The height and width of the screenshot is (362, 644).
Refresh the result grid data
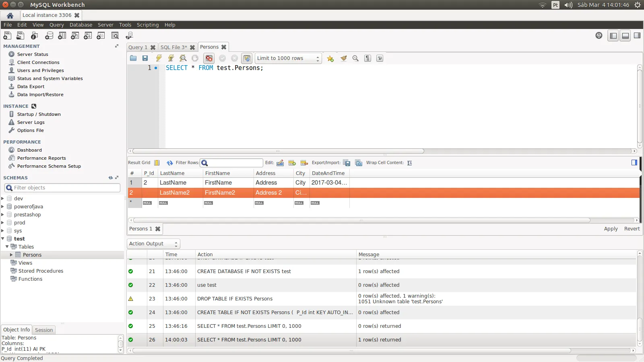[x=170, y=163]
